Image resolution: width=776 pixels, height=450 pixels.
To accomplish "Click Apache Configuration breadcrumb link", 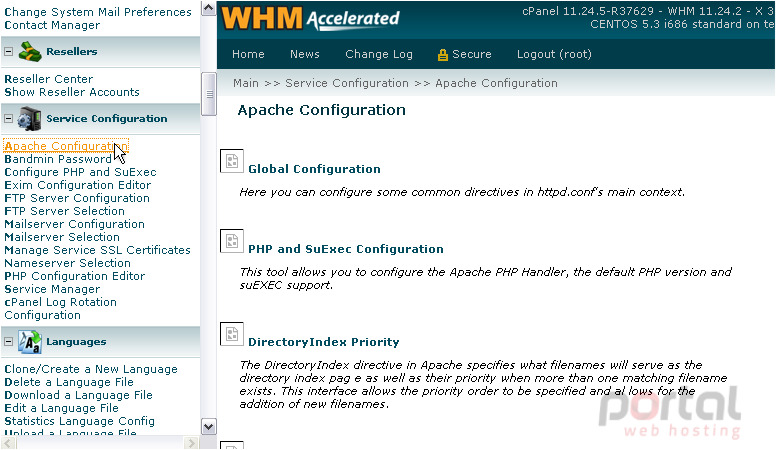I will (x=496, y=83).
